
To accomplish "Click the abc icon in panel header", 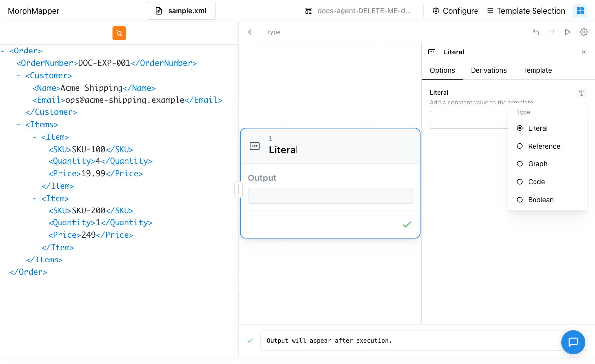I will coord(432,52).
